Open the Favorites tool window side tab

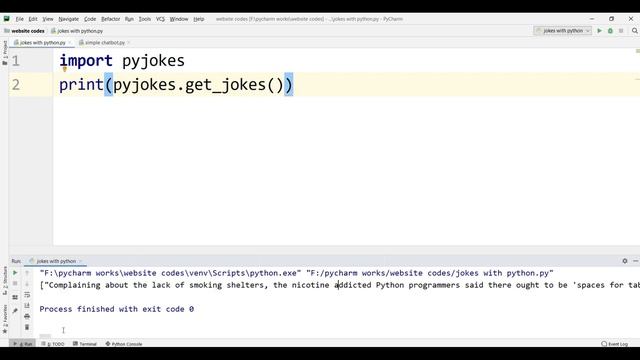[x=4, y=318]
